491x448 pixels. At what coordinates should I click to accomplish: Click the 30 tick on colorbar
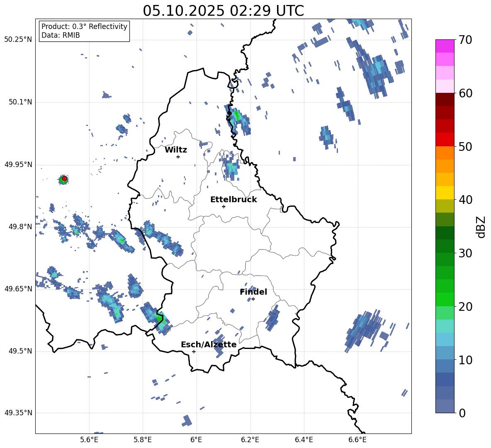(x=465, y=253)
